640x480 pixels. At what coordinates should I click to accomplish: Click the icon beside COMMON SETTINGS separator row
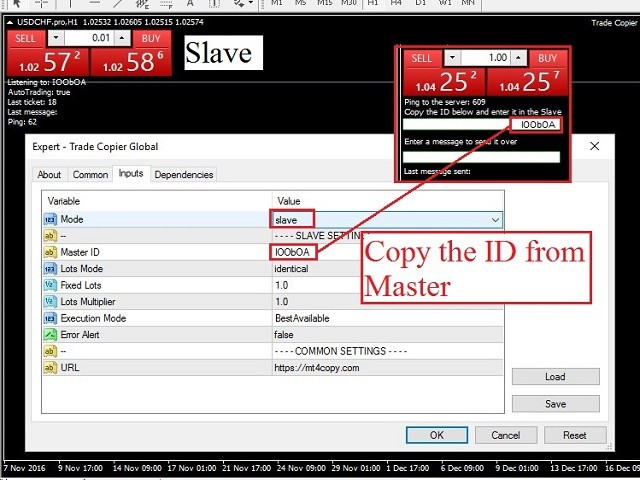(x=50, y=351)
